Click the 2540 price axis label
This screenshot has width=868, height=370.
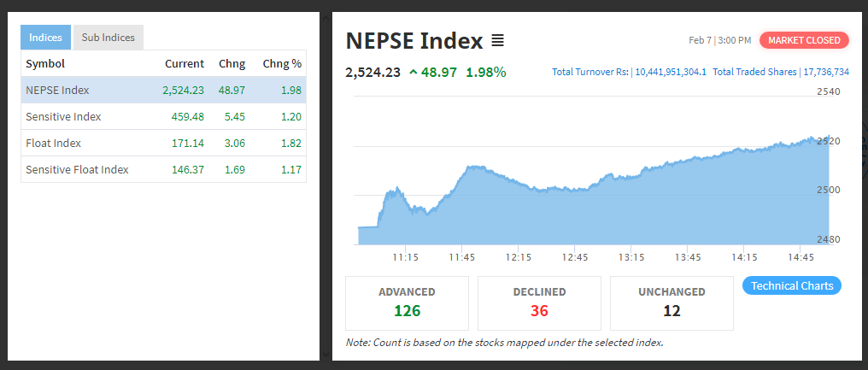[829, 92]
